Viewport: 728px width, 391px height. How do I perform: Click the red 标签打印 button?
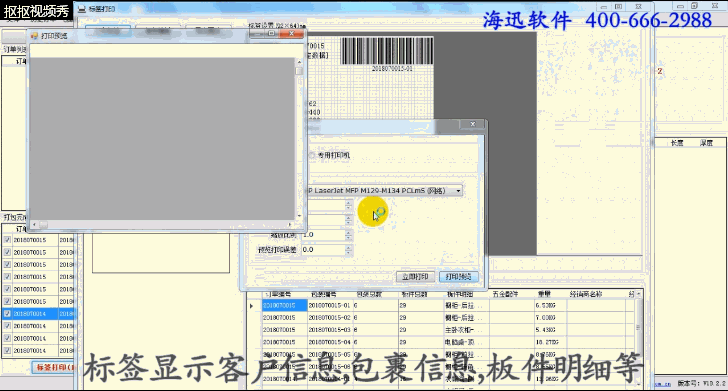(x=54, y=367)
